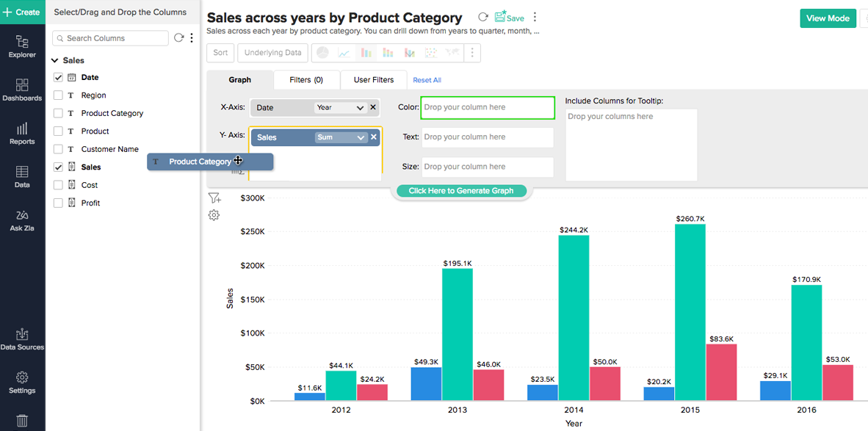Click the $49.3K blue bar for 2013
This screenshot has height=431, width=868.
point(426,384)
